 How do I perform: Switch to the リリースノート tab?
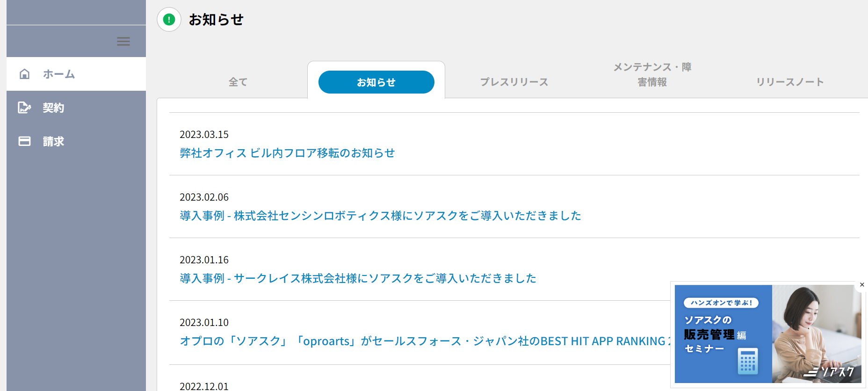click(x=790, y=82)
